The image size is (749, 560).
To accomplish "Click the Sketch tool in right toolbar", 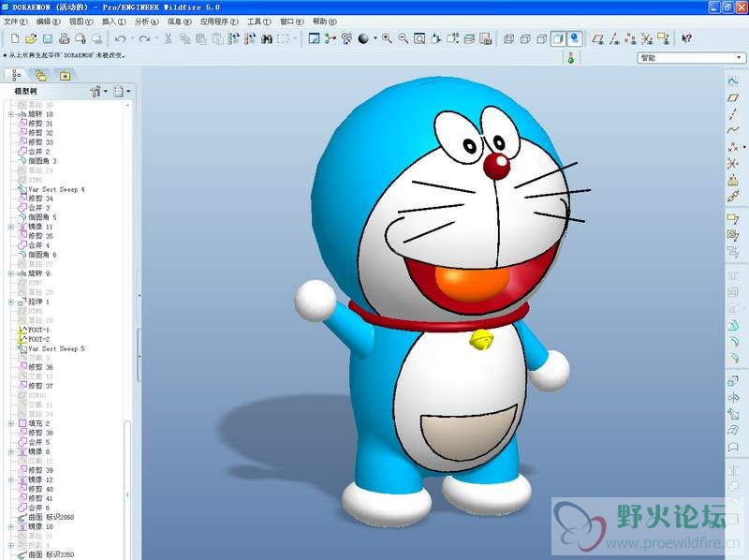I will click(733, 81).
